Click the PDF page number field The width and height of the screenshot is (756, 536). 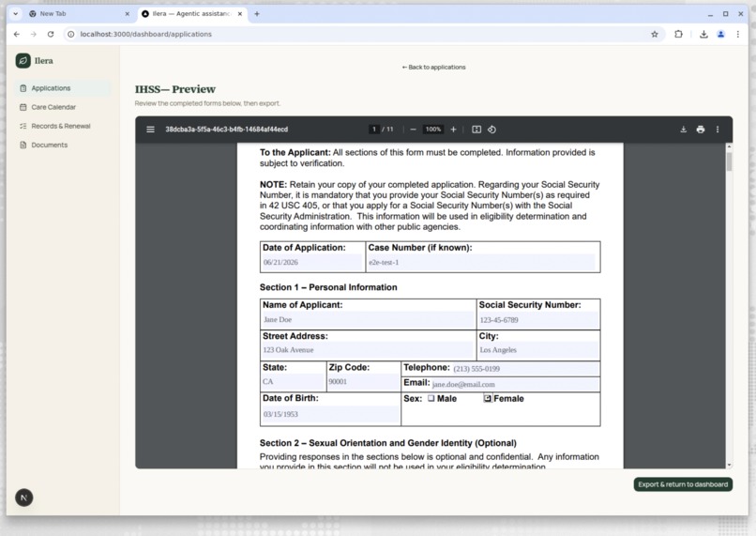pyautogui.click(x=374, y=130)
